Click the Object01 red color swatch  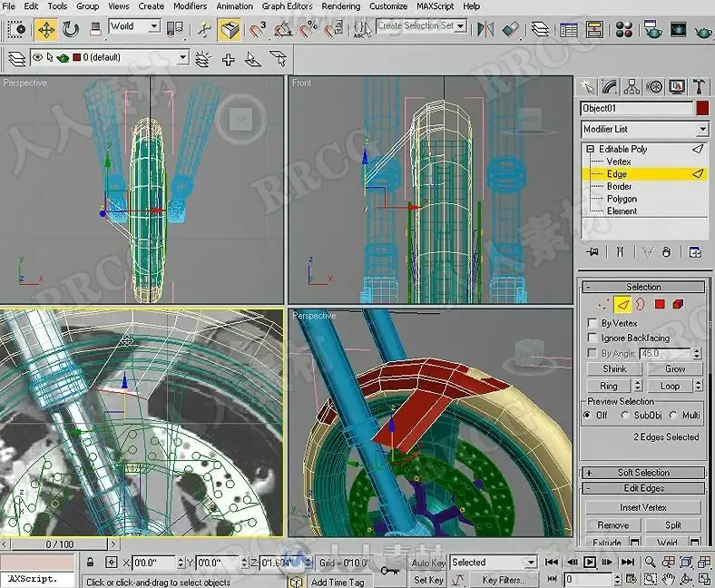[702, 108]
